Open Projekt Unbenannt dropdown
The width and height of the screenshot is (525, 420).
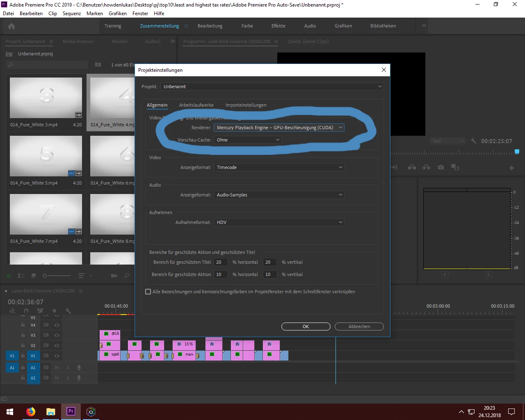272,87
